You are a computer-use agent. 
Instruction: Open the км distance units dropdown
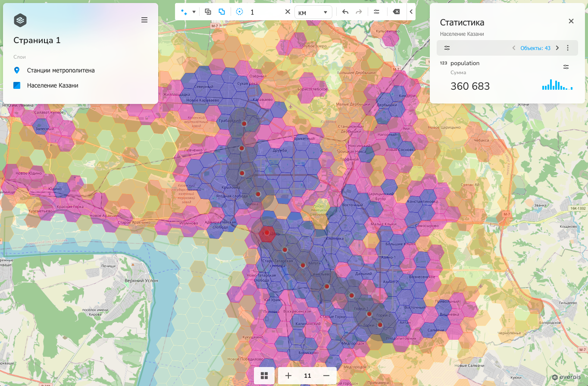pos(313,13)
